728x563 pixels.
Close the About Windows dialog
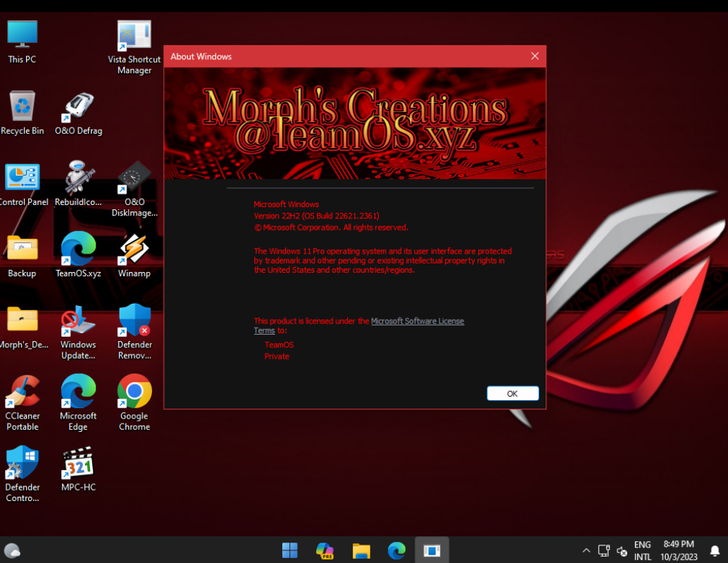point(535,56)
